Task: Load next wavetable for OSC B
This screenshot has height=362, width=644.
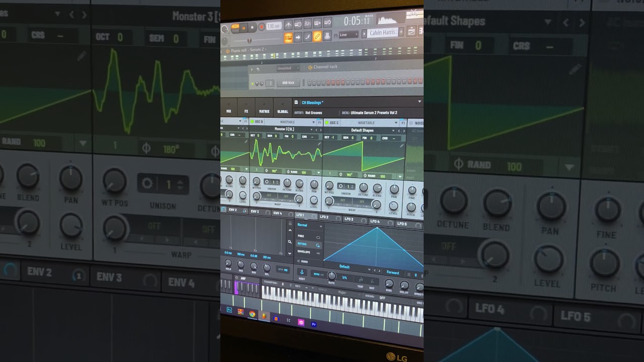Action: coord(320,130)
